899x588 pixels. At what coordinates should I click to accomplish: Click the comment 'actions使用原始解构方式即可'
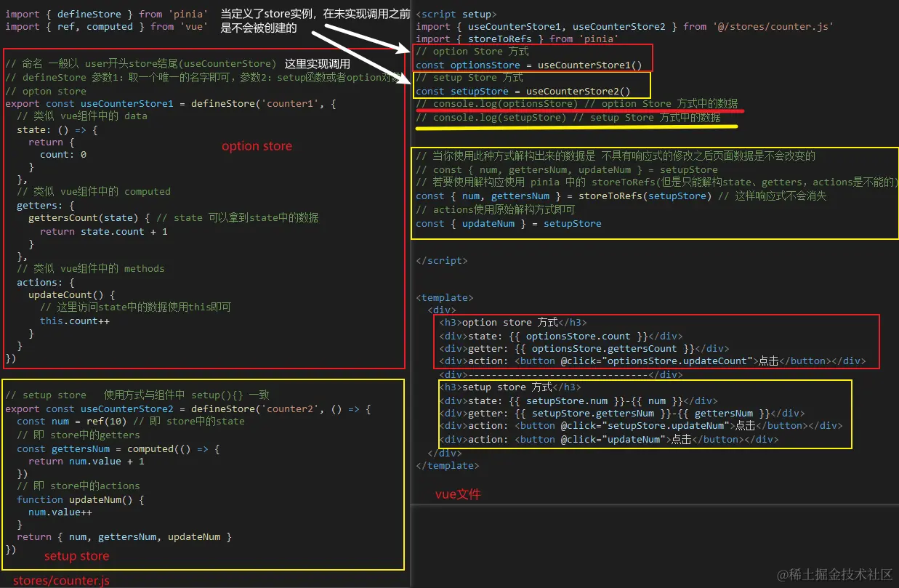pyautogui.click(x=496, y=209)
